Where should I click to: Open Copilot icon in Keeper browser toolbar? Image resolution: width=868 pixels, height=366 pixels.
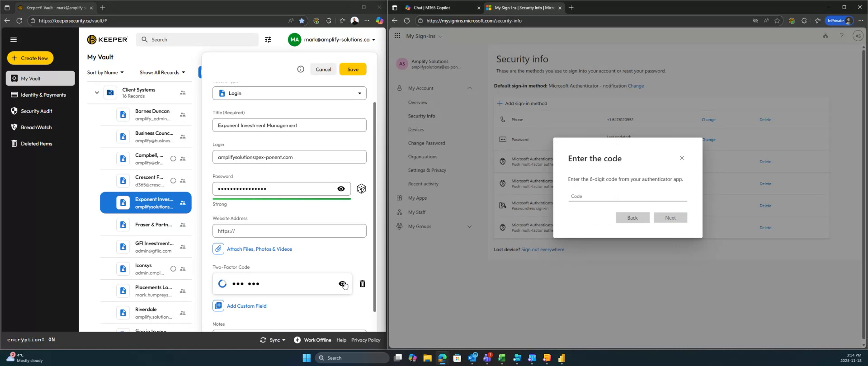coord(379,20)
